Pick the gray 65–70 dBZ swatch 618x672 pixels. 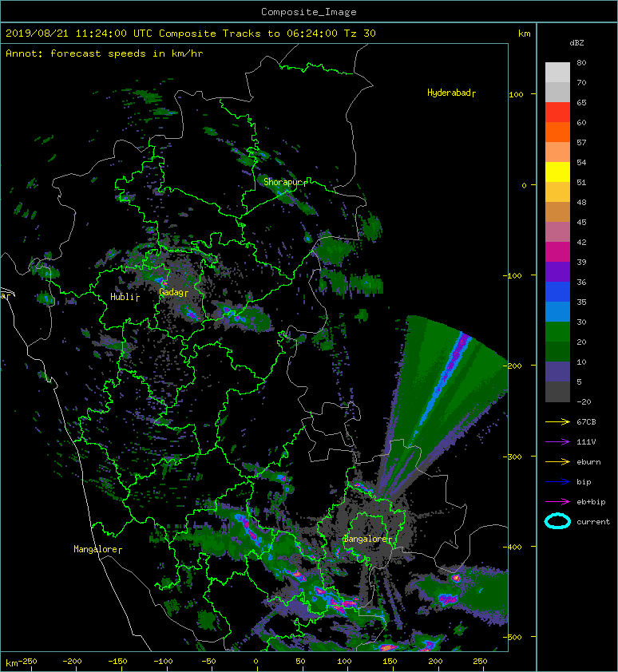click(557, 92)
